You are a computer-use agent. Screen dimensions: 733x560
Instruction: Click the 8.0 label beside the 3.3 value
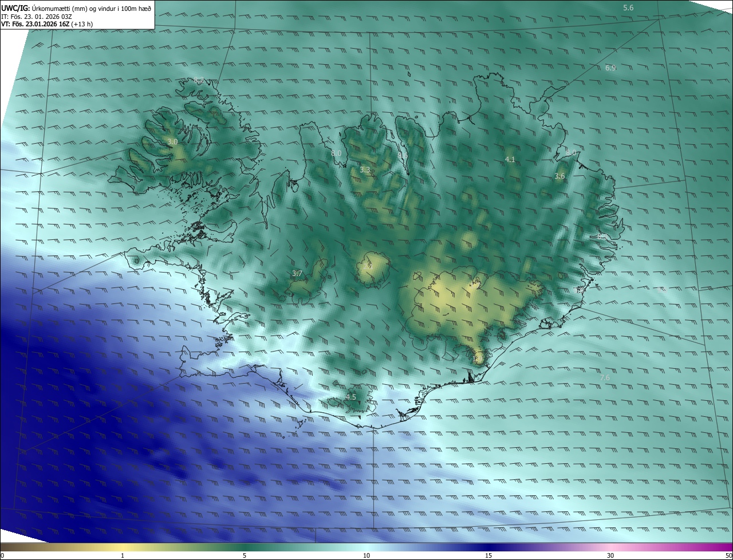click(x=336, y=153)
